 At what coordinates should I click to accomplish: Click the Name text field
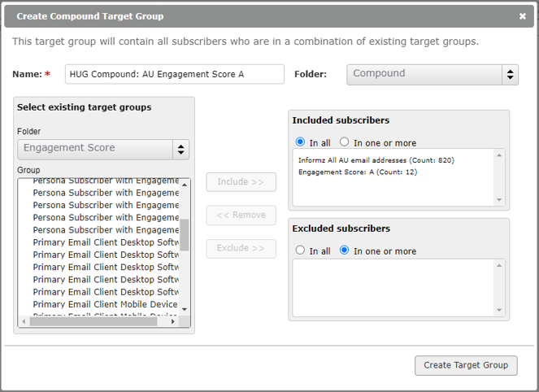[174, 74]
